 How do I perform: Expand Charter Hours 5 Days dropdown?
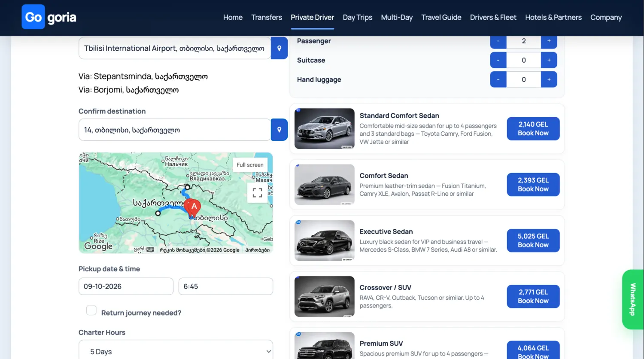176,350
